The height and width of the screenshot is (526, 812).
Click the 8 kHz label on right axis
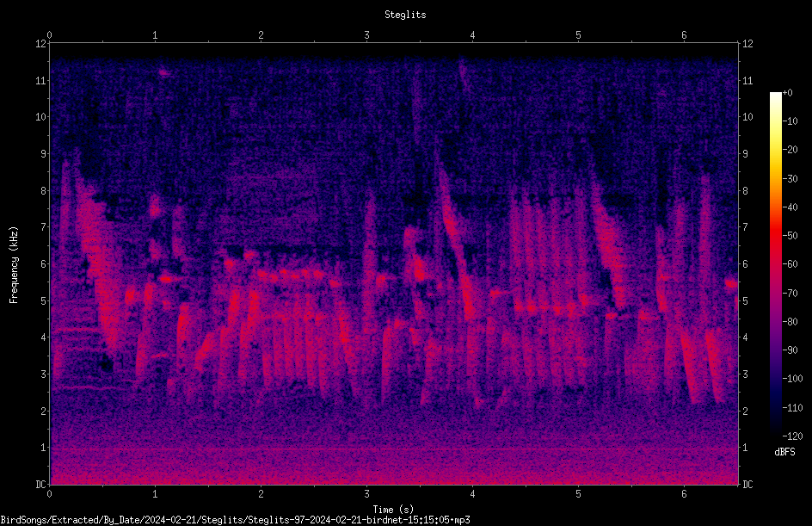pyautogui.click(x=745, y=191)
